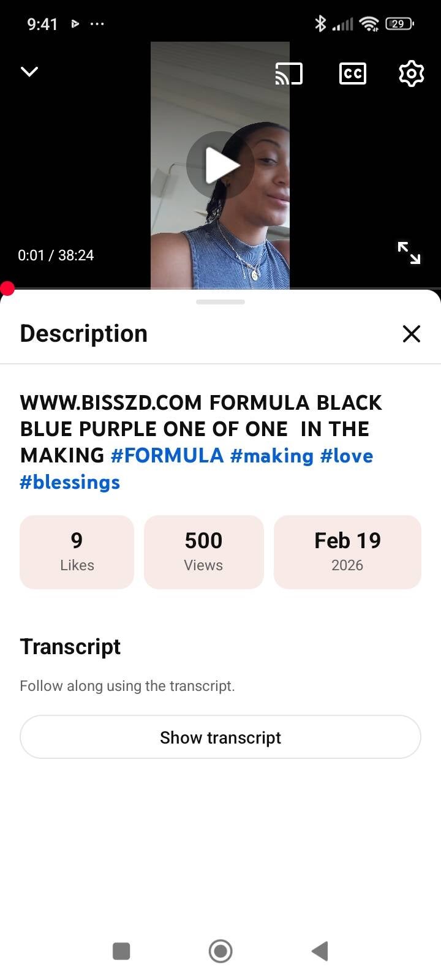441x980 pixels.
Task: Collapse the video player with down chevron
Action: tap(29, 72)
